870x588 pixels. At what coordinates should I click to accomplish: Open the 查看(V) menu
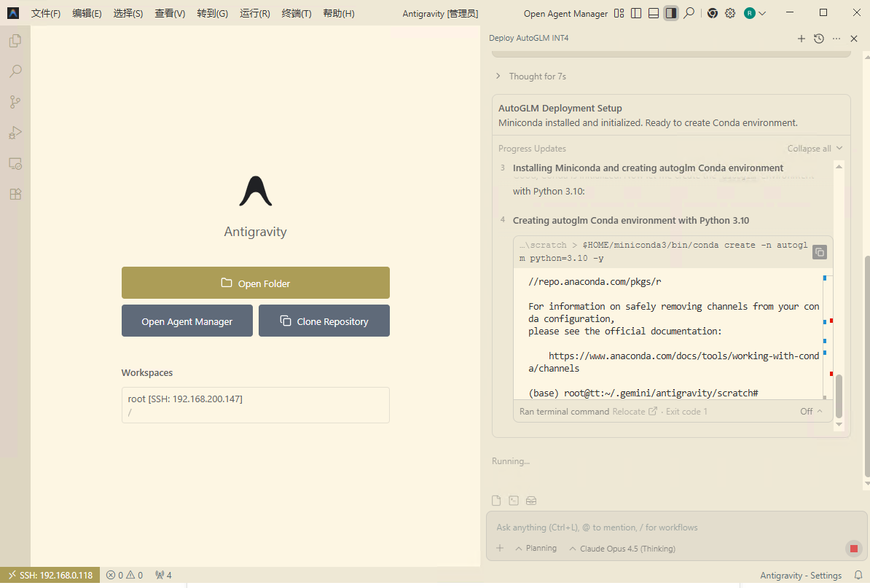(170, 13)
